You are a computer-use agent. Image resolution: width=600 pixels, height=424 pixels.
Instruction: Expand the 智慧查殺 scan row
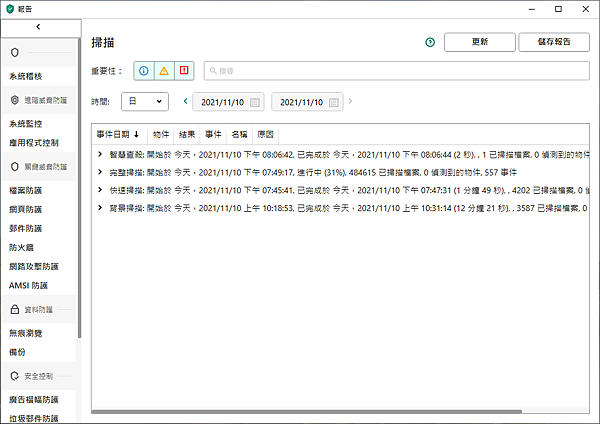100,154
